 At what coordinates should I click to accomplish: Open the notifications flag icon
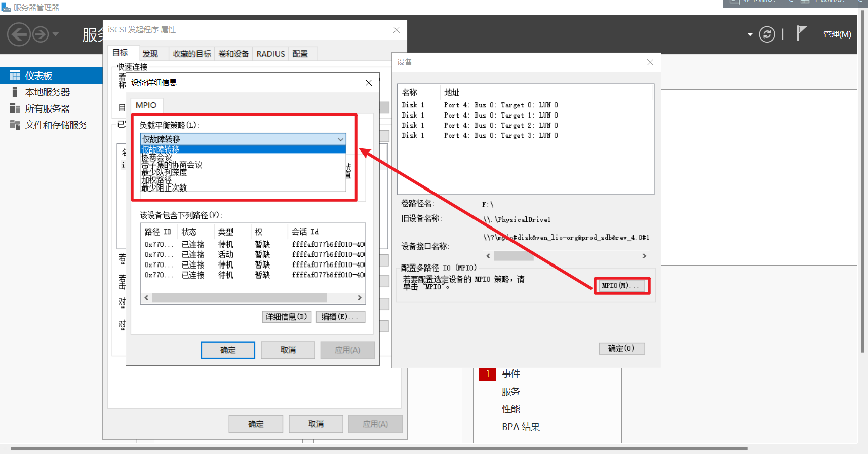[801, 33]
